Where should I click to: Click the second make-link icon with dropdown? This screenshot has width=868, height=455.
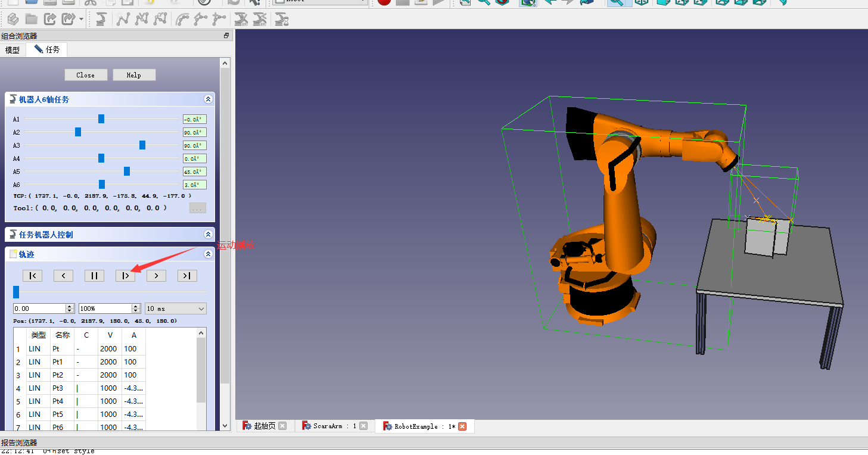[69, 19]
